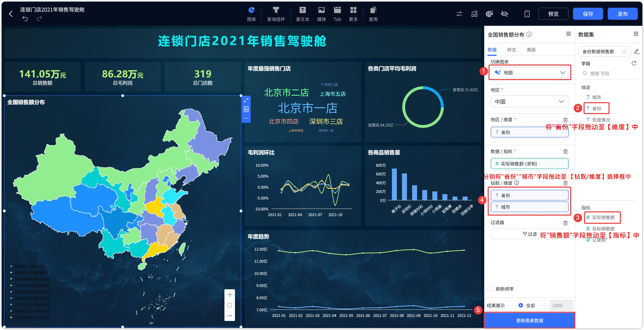Screen dimensions: 644x330
Task: Clear 钻取/维度 fields with trash icon
Action: pos(565,183)
